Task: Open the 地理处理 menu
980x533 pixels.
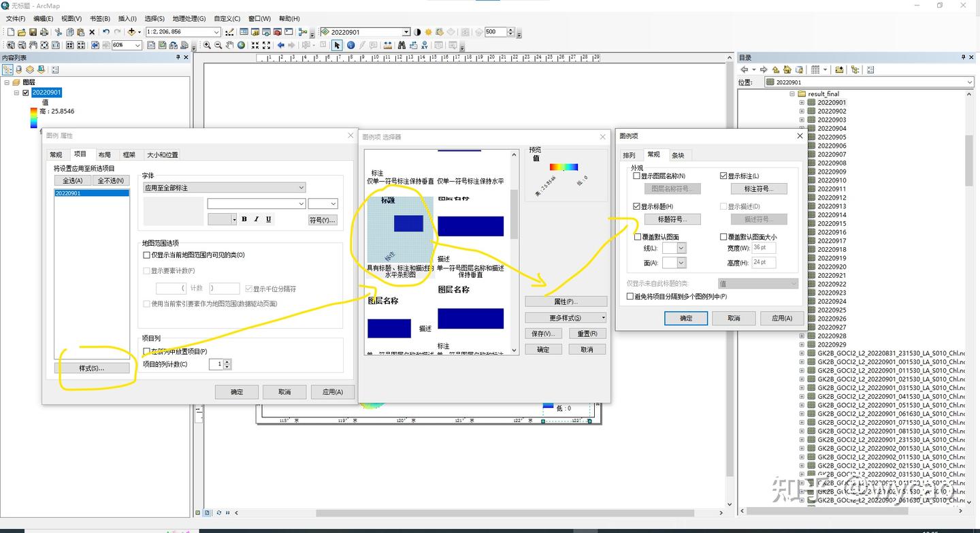Action: pos(189,18)
